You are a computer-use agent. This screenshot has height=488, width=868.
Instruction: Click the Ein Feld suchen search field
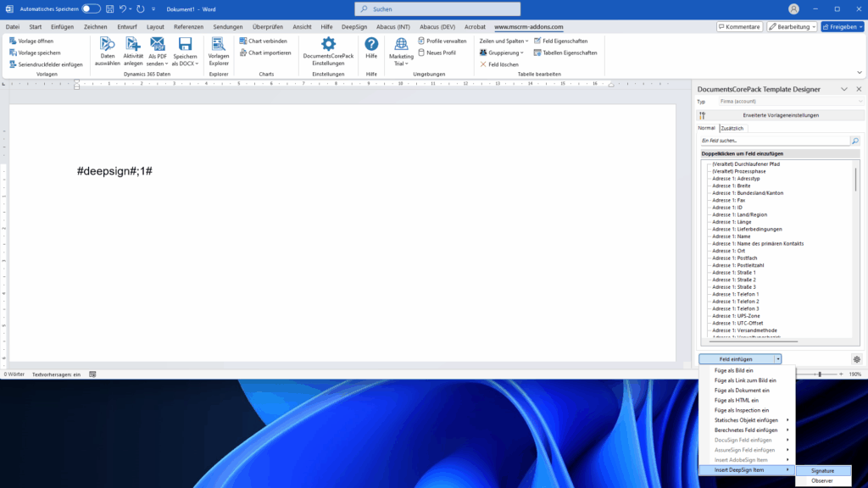click(x=775, y=141)
